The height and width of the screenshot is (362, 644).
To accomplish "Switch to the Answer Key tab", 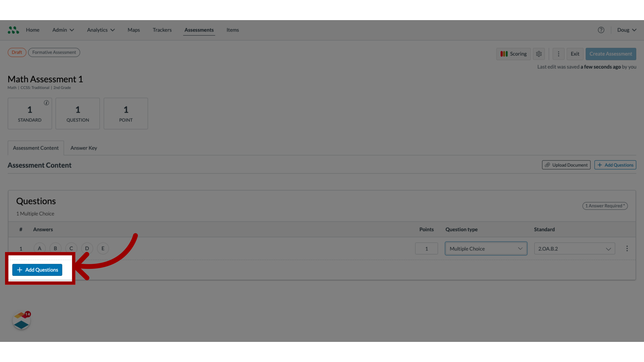I will (84, 147).
